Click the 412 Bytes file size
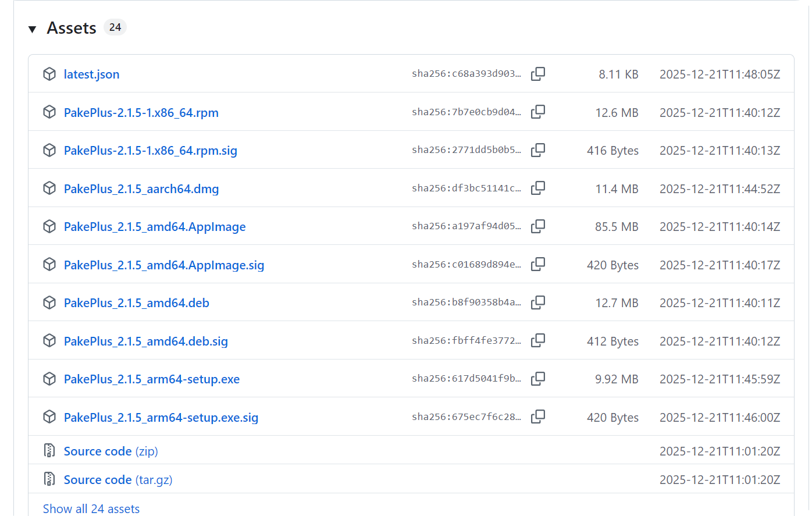 click(x=612, y=341)
